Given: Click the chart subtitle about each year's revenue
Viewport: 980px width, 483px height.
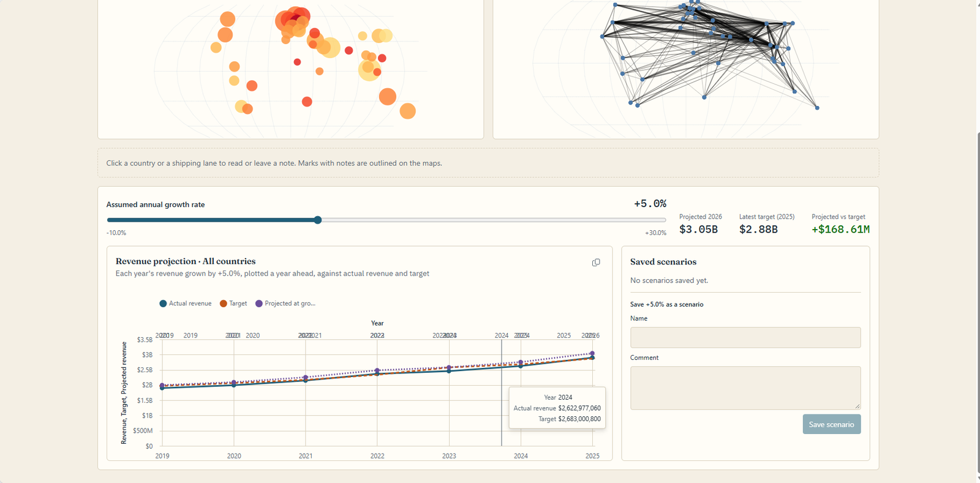Looking at the screenshot, I should [273, 274].
